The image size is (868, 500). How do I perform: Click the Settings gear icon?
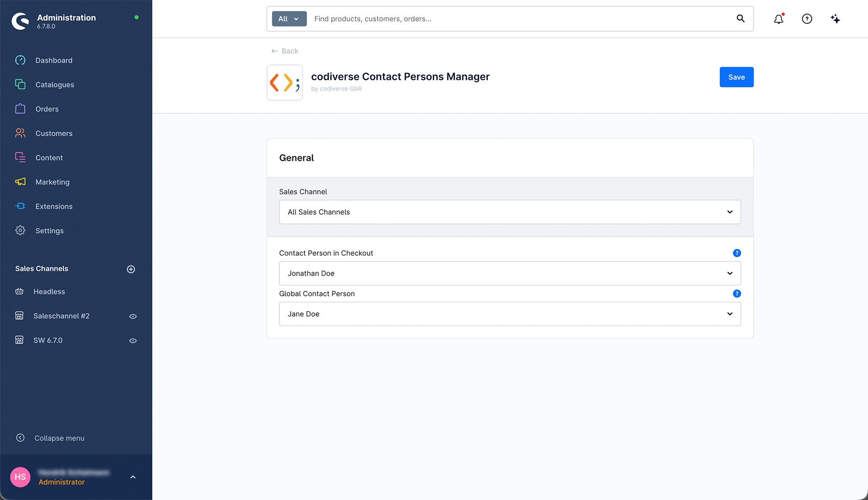click(x=20, y=231)
